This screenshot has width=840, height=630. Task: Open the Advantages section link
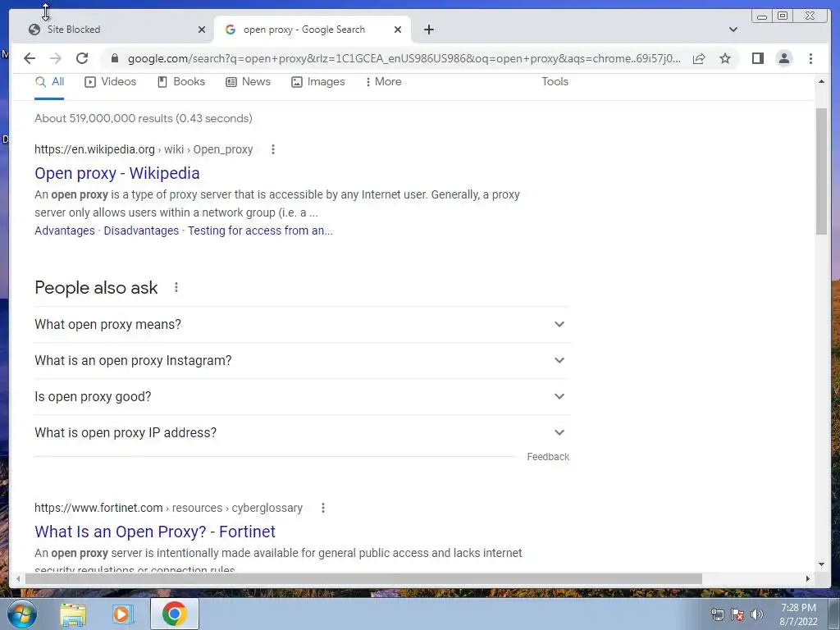coord(64,231)
